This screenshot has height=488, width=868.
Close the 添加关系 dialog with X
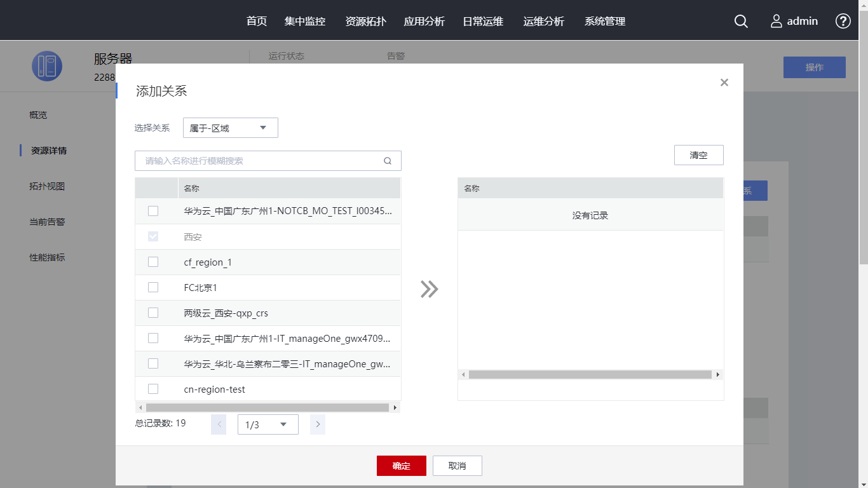coord(724,83)
